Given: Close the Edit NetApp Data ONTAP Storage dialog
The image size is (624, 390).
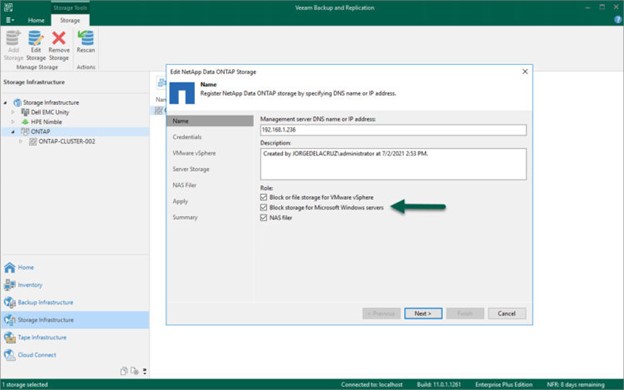Looking at the screenshot, I should (525, 72).
